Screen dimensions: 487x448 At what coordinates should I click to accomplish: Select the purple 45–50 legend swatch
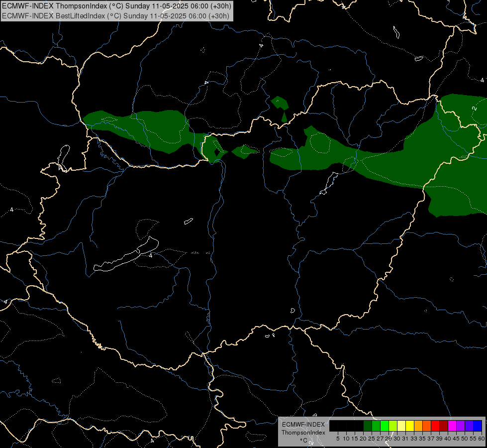point(461,426)
